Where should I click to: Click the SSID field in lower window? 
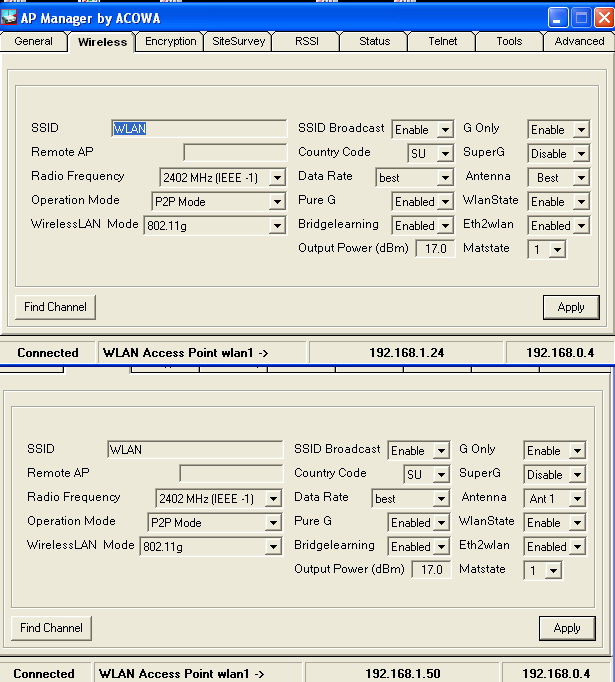point(195,449)
